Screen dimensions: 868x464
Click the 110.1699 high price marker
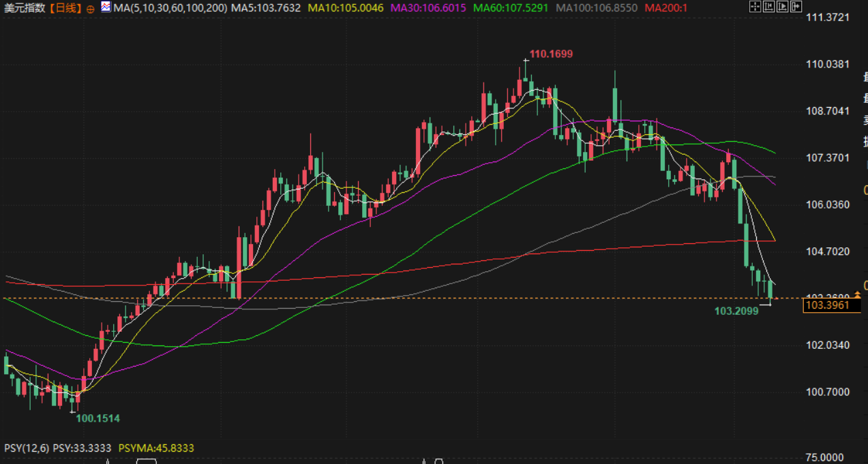pos(552,54)
